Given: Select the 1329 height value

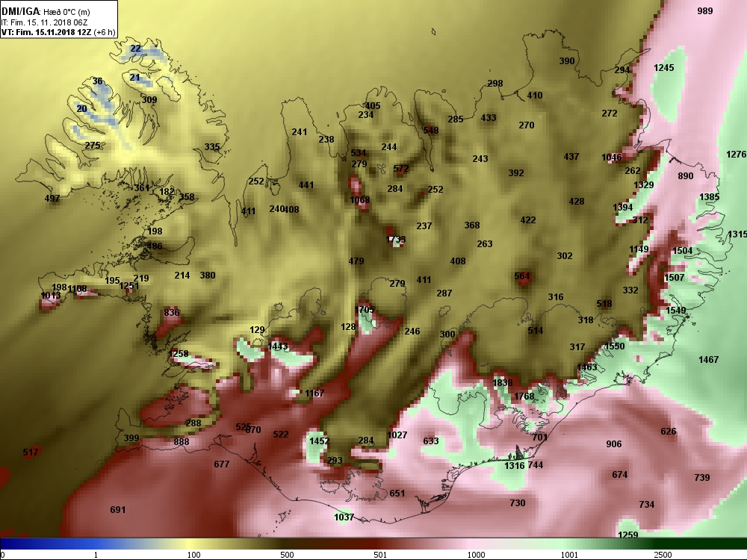Looking at the screenshot, I should tap(644, 185).
